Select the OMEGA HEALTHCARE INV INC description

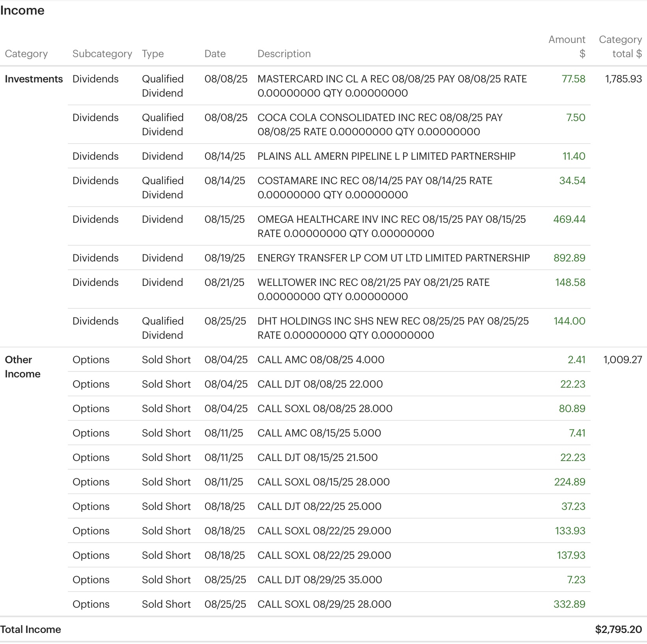coord(392,226)
